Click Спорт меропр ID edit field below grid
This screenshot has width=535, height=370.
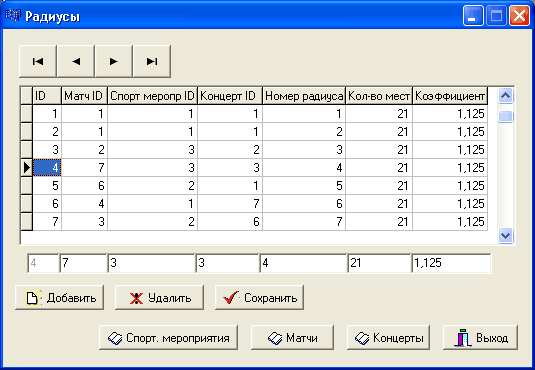click(151, 263)
